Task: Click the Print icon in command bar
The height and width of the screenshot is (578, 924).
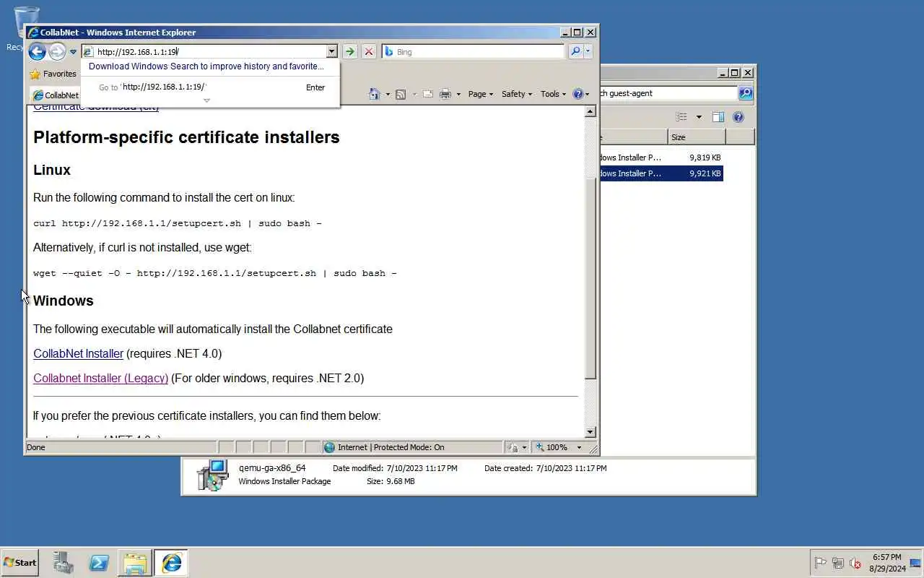Action: point(445,94)
